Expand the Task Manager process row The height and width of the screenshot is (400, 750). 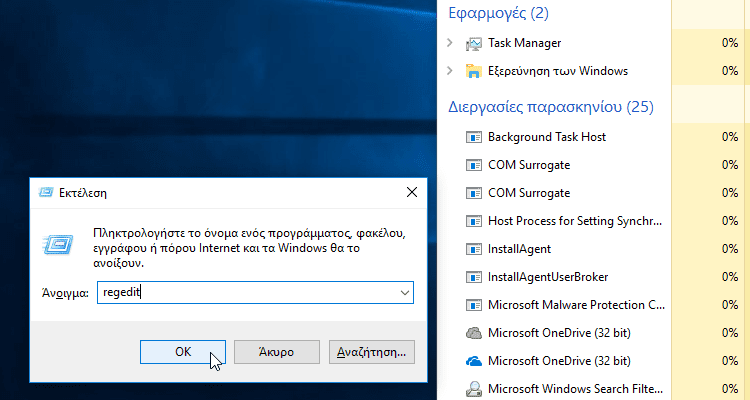(450, 43)
